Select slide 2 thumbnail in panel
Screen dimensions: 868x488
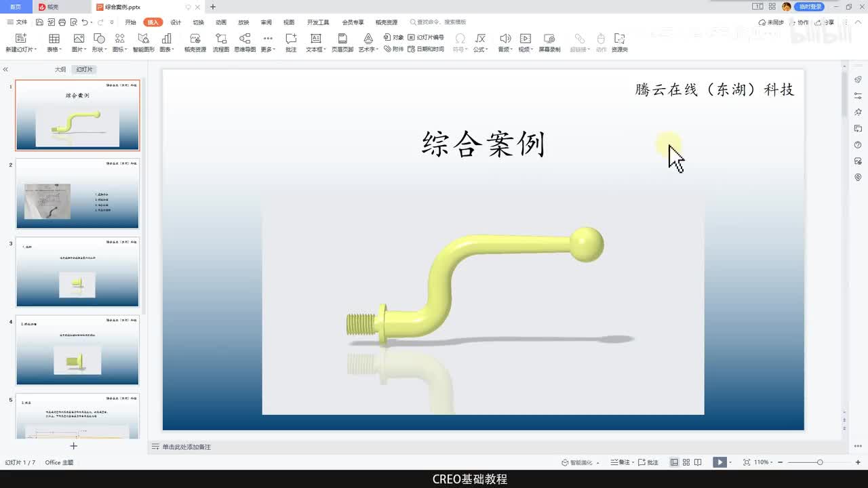point(77,194)
